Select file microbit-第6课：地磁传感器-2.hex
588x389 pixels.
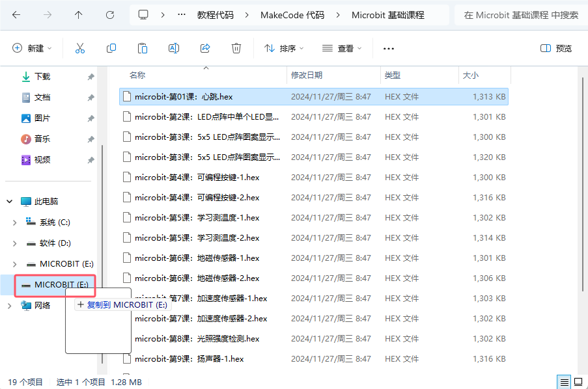314,278
